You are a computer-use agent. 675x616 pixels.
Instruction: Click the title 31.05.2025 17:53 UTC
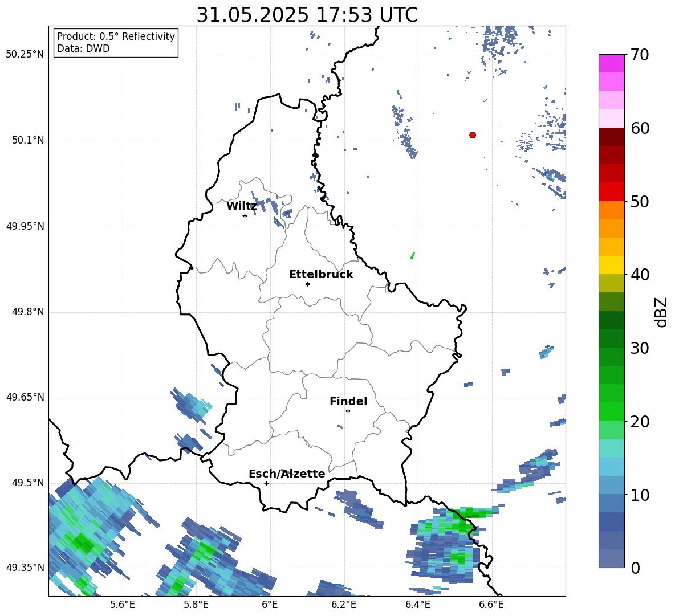pyautogui.click(x=307, y=15)
